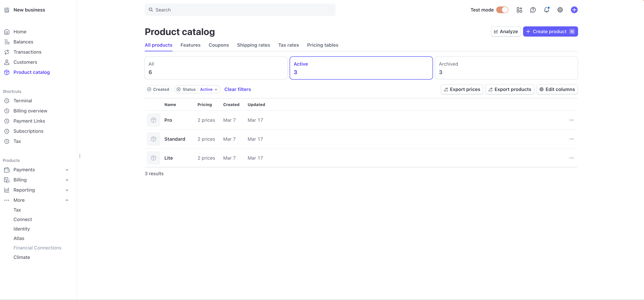644x300 pixels.
Task: Click the apps grid icon in header
Action: 519,10
